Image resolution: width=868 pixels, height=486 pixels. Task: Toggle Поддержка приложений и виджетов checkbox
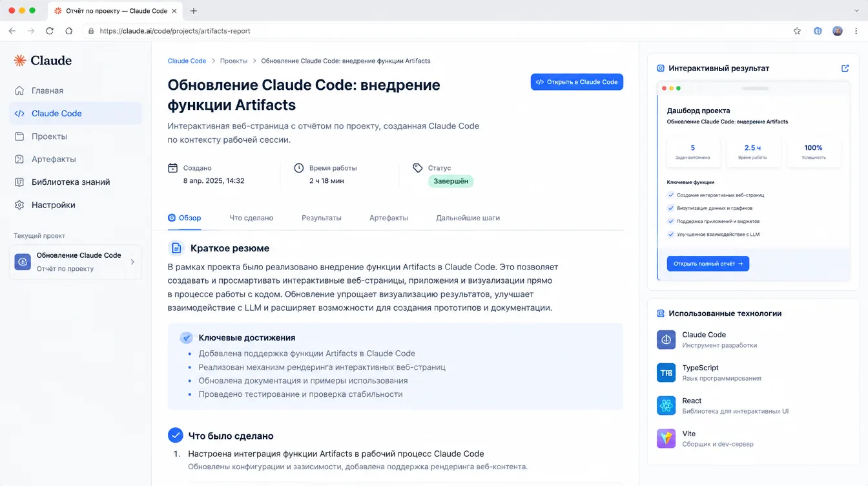point(670,221)
